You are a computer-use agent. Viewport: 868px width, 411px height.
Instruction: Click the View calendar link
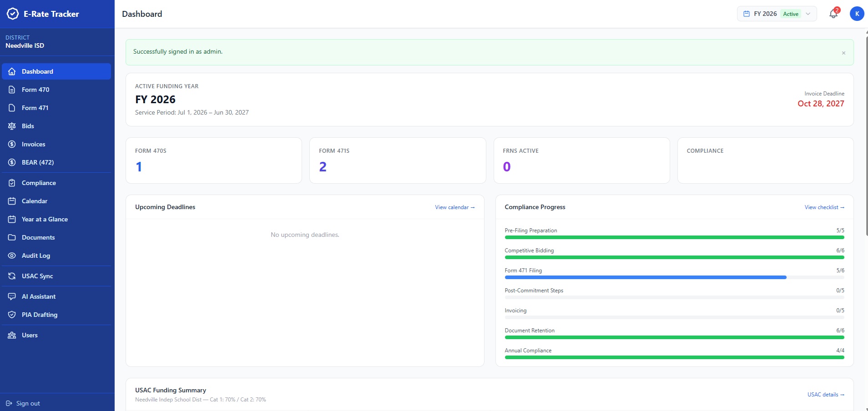(454, 207)
